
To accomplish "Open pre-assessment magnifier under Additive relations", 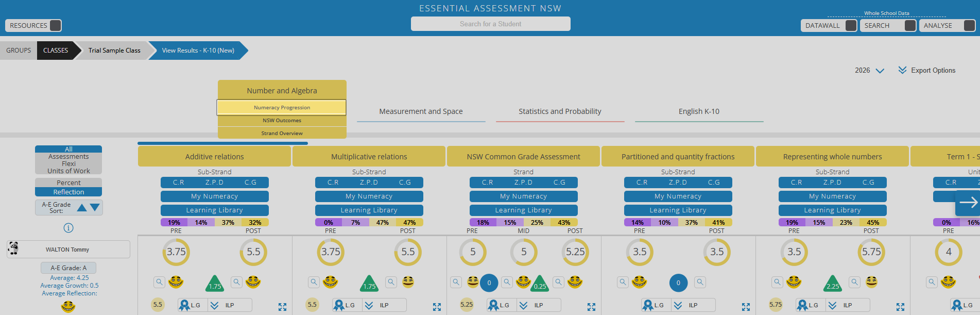I will (x=160, y=282).
